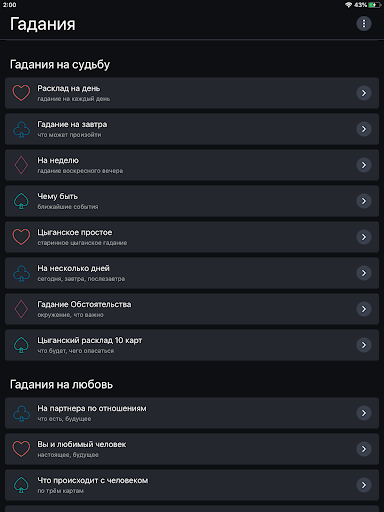This screenshot has width=384, height=512.
Task: Open Вы и любимый человек reading
Action: (x=192, y=449)
